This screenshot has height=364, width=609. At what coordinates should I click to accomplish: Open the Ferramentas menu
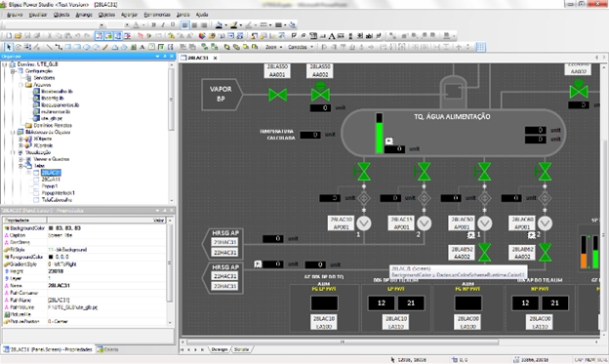[x=157, y=15]
